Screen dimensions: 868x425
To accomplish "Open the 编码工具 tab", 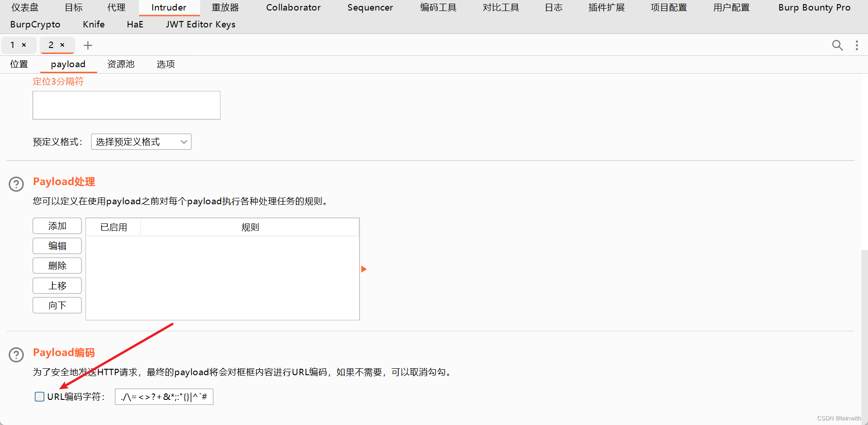I will click(438, 8).
